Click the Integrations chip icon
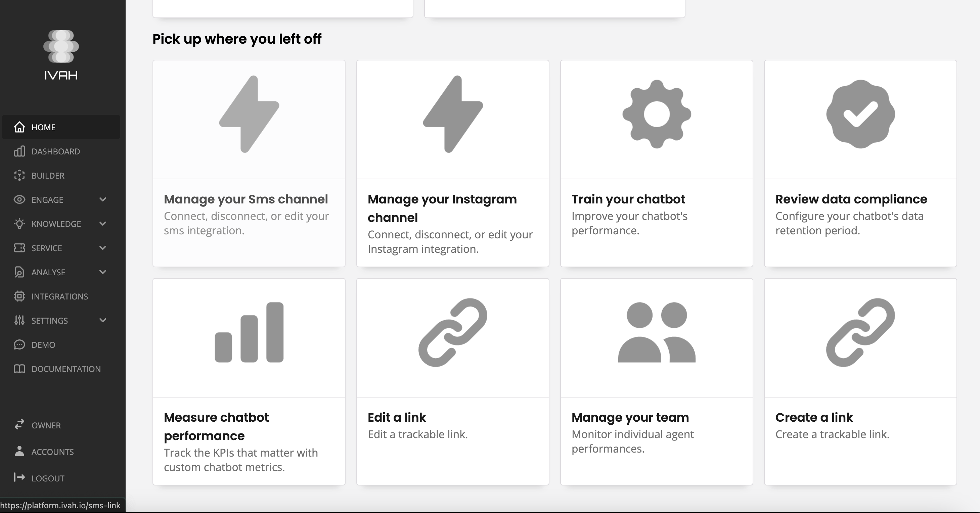 [x=19, y=296]
